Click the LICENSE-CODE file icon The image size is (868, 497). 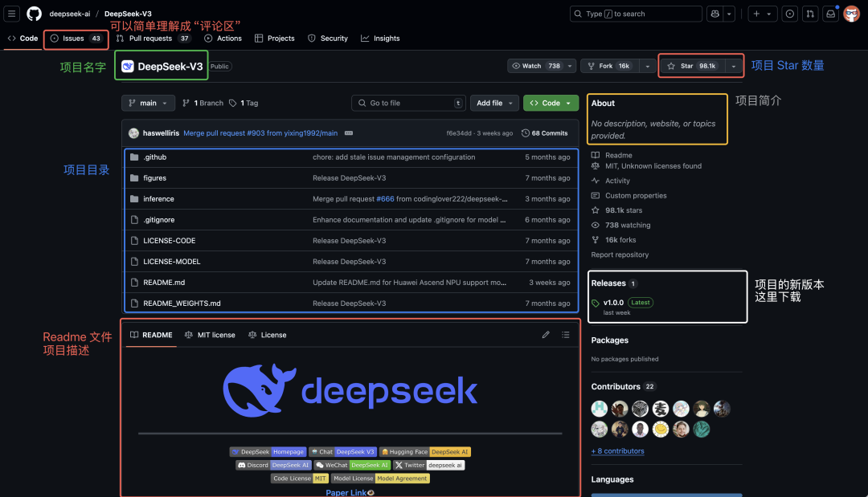coord(134,241)
